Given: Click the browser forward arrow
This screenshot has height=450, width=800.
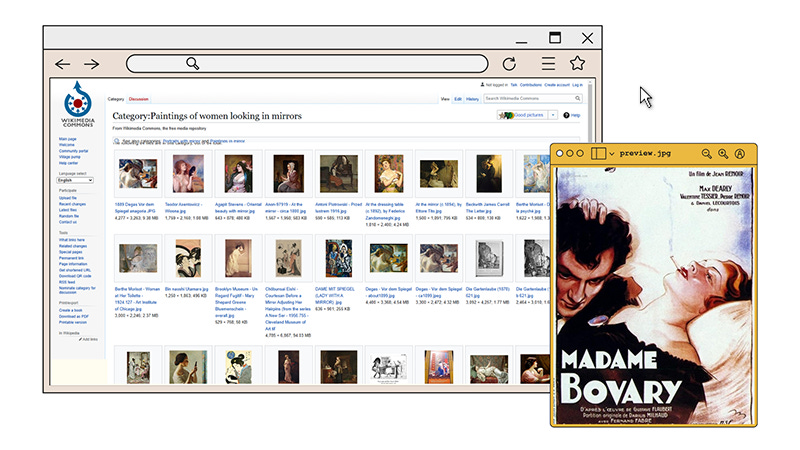Looking at the screenshot, I should (x=92, y=64).
